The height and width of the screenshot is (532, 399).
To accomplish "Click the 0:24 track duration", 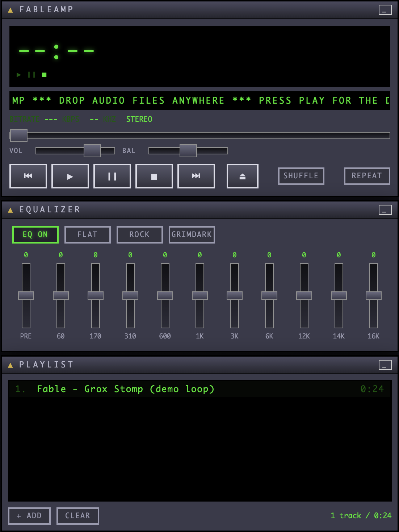I will click(372, 389).
